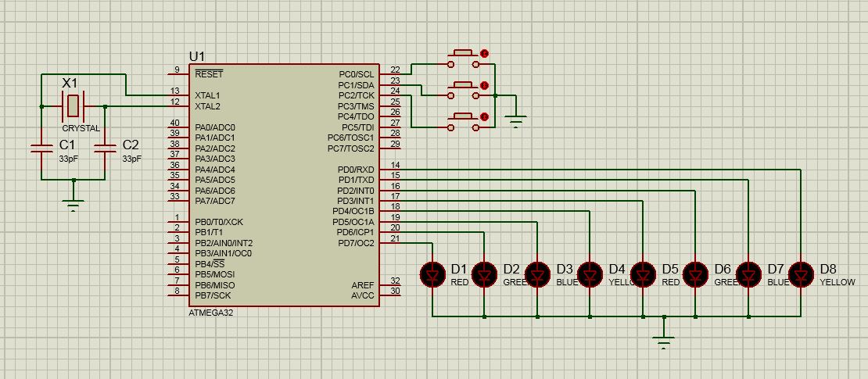
Task: Click the red latch dot of top button
Action: tap(484, 53)
